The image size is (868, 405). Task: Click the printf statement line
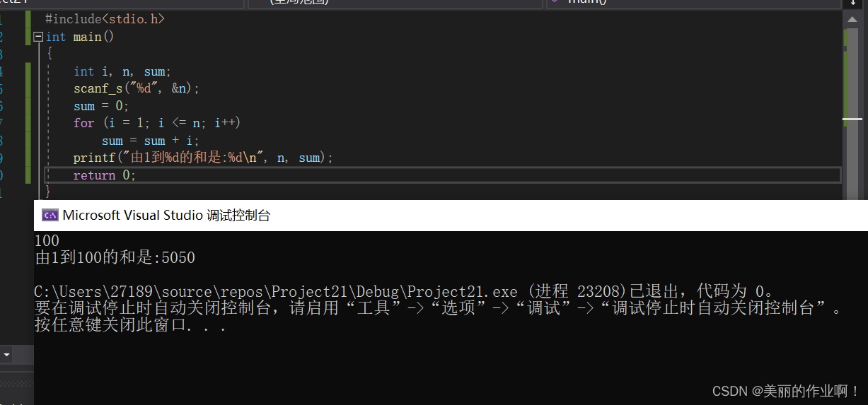tap(203, 158)
